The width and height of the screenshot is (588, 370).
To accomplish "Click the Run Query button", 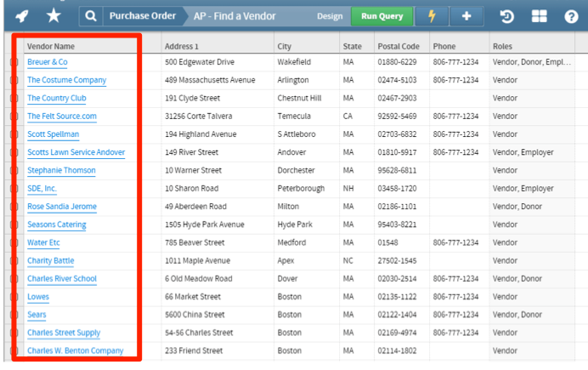I will pos(382,16).
